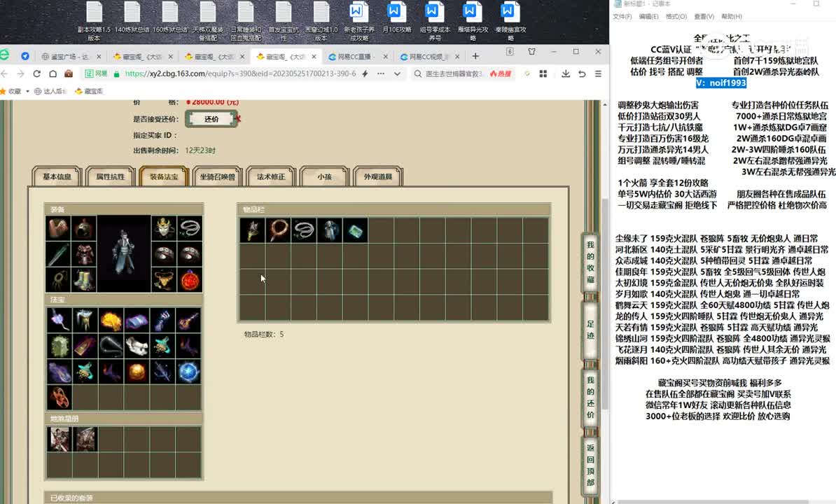Image resolution: width=836 pixels, height=504 pixels.
Task: Open the 外观道具 tab
Action: coord(377,177)
